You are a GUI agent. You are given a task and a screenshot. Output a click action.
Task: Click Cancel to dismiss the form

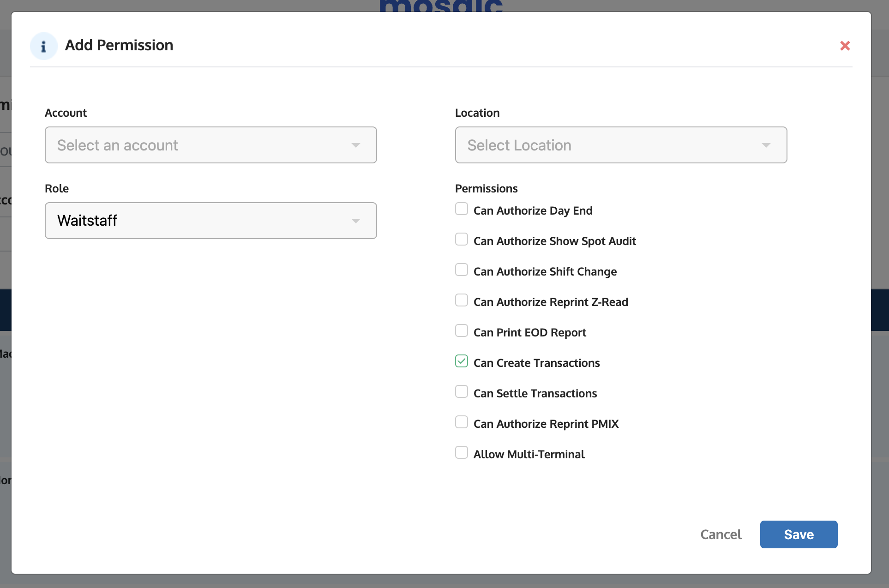721,534
